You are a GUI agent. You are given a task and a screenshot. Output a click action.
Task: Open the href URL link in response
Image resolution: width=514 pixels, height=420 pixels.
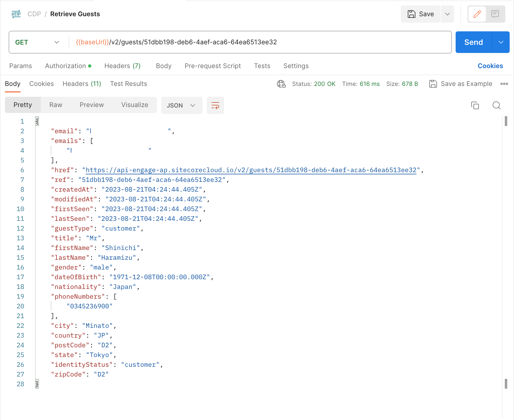[251, 170]
